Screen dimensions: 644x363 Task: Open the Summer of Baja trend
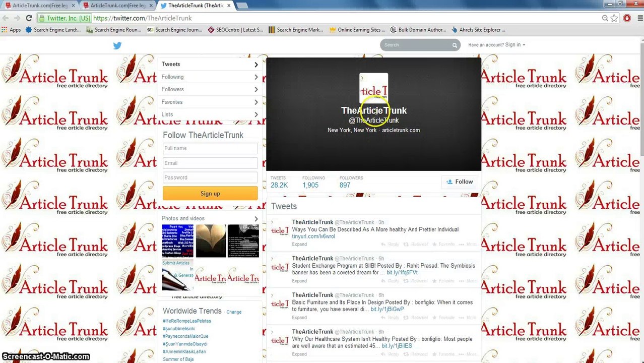(178, 359)
